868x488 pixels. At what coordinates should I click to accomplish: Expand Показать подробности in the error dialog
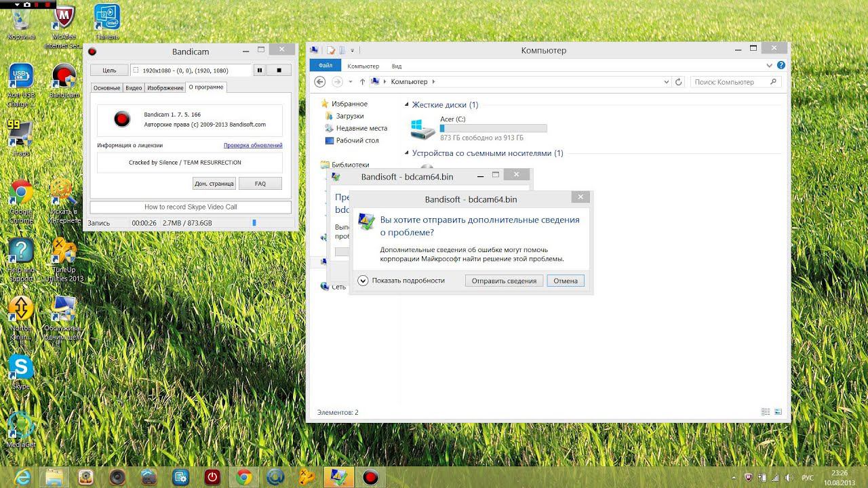click(401, 281)
